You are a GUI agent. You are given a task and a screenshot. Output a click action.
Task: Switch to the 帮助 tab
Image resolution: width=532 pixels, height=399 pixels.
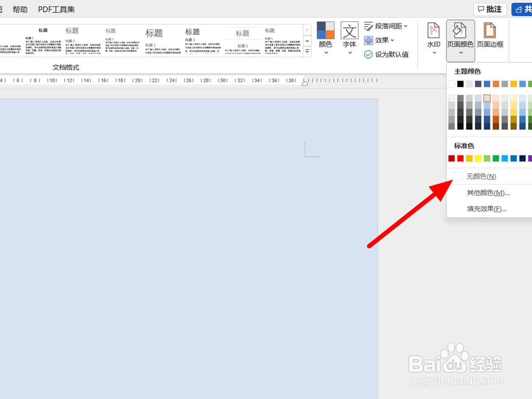tap(20, 9)
